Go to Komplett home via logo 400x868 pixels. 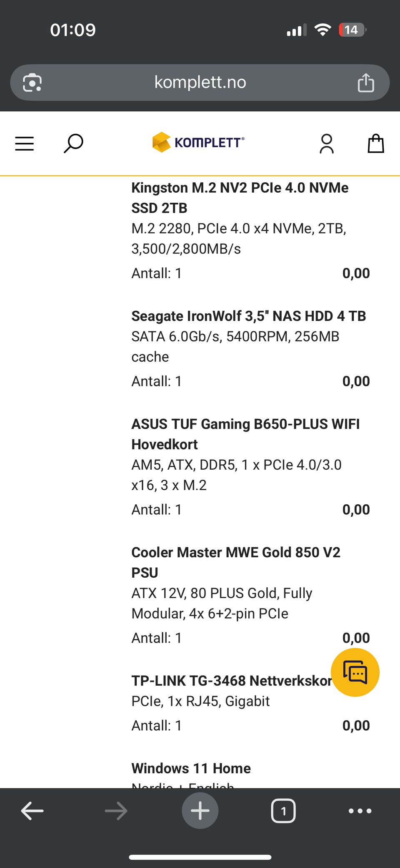(x=198, y=142)
